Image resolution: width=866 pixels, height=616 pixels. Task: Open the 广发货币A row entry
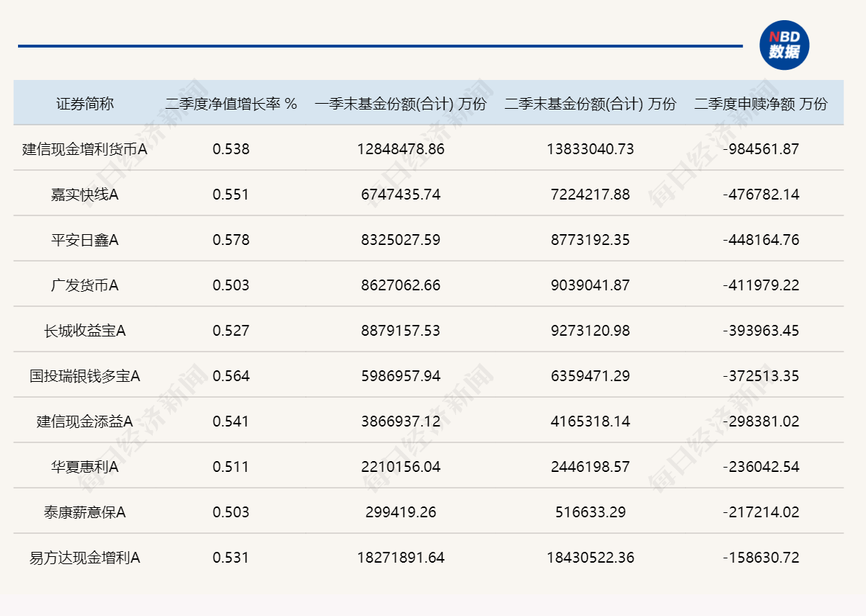85,285
